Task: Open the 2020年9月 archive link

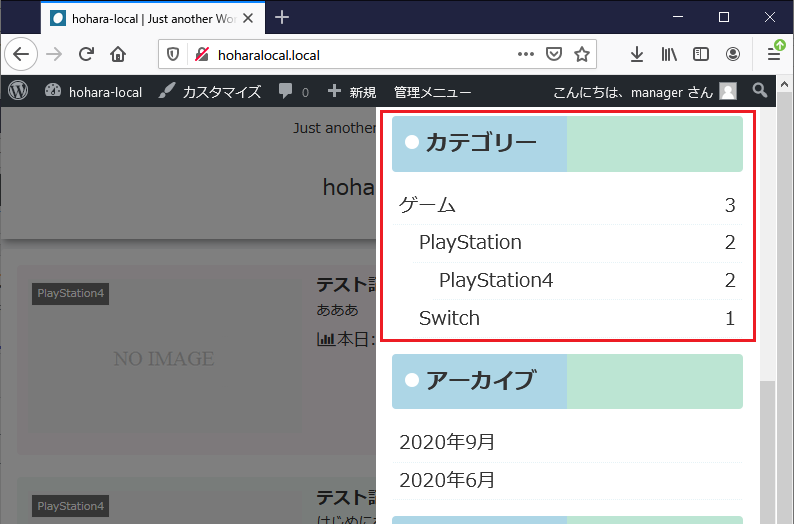Action: click(x=447, y=442)
